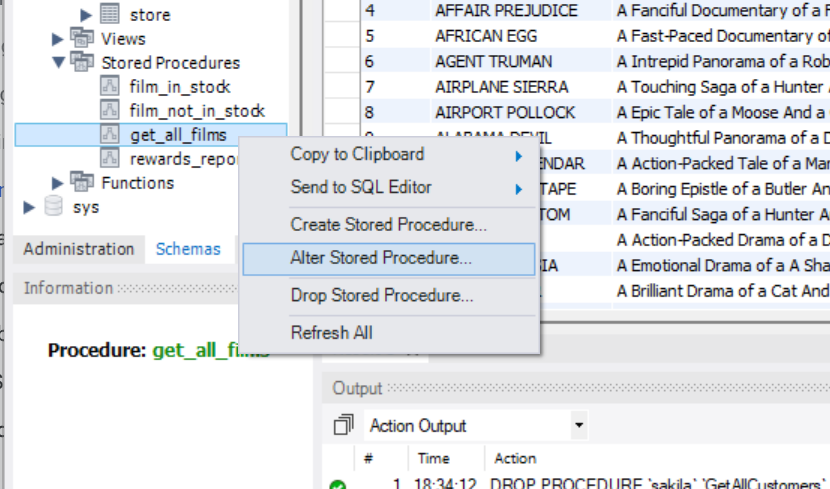Click the Stored Procedures folder icon

(82, 62)
